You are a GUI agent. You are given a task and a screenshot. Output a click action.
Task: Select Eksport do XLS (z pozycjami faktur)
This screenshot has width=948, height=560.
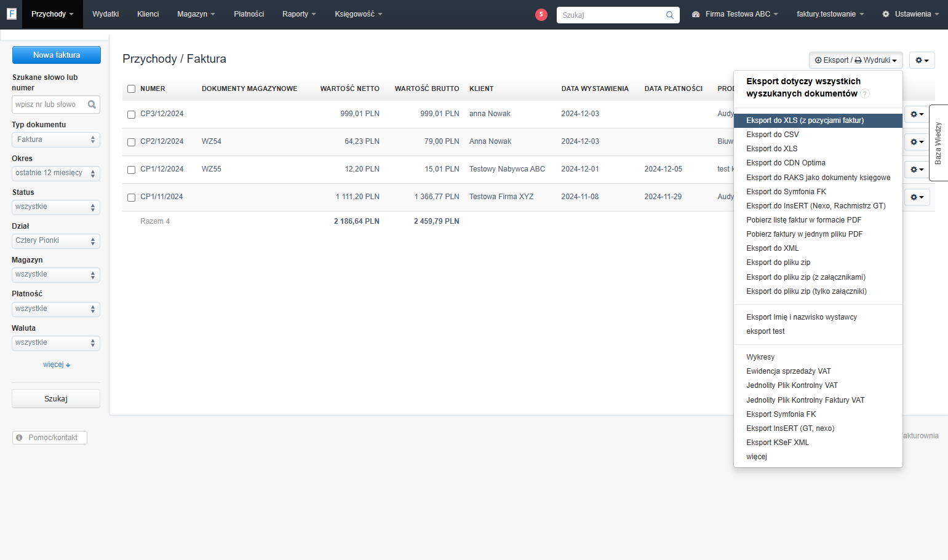[x=818, y=120]
